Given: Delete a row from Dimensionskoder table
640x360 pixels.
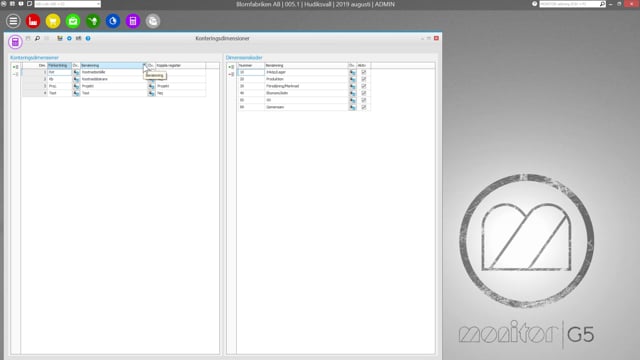Looking at the screenshot, I should point(231,74).
